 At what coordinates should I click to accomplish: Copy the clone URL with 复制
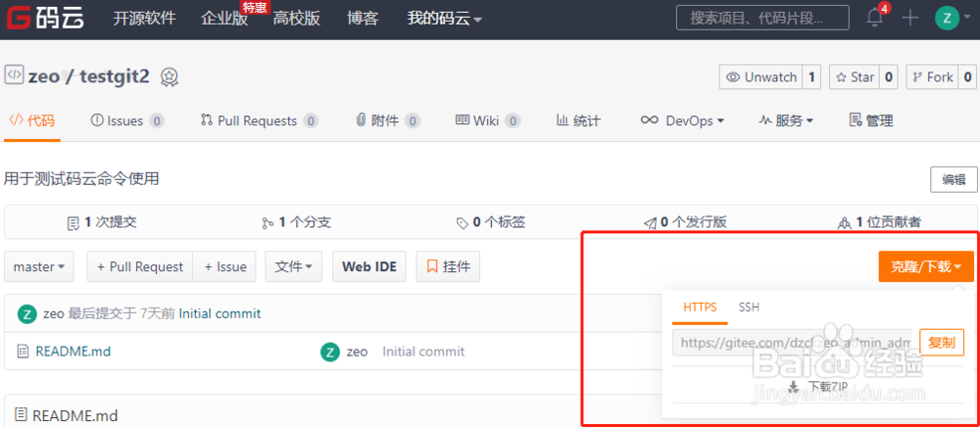(942, 342)
